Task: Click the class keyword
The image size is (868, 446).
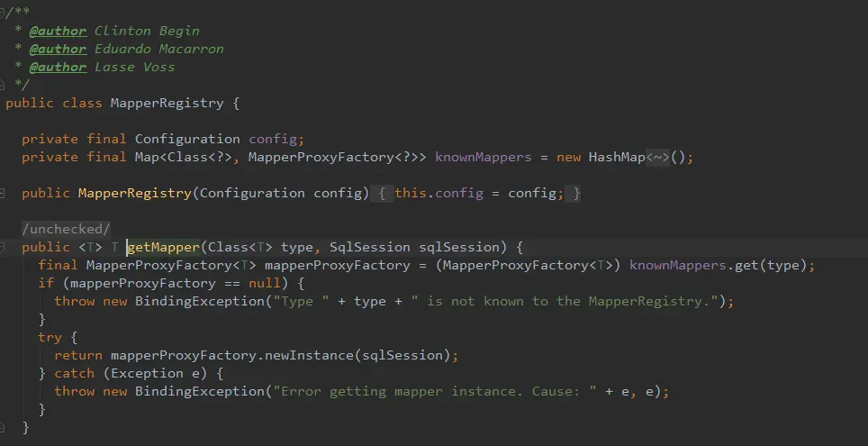Action: click(82, 103)
